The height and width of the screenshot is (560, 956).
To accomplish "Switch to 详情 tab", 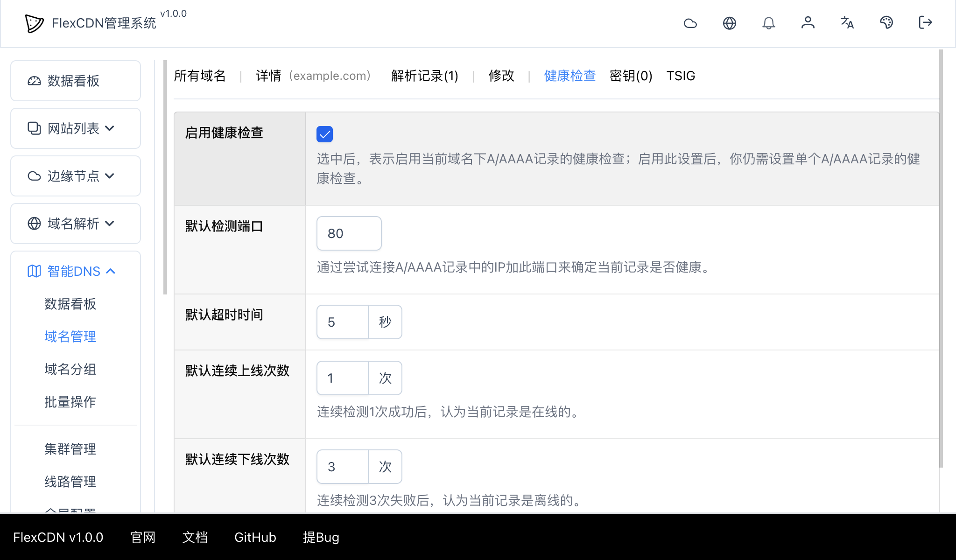I will (313, 76).
